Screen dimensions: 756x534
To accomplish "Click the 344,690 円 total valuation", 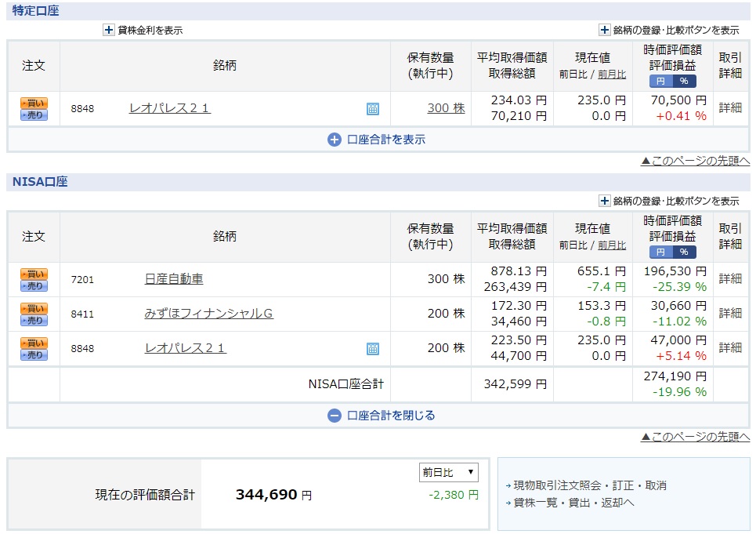I will point(273,495).
